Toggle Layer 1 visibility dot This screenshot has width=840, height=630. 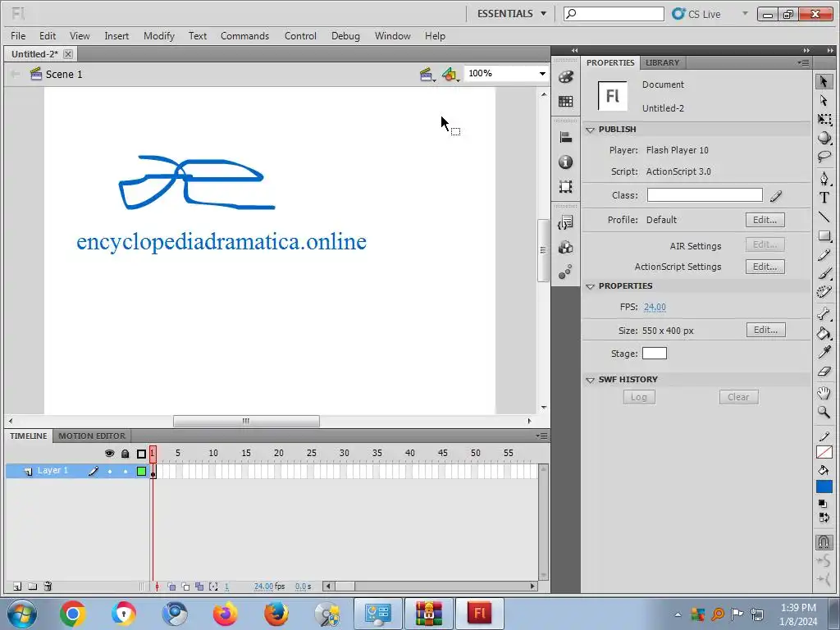coord(110,472)
